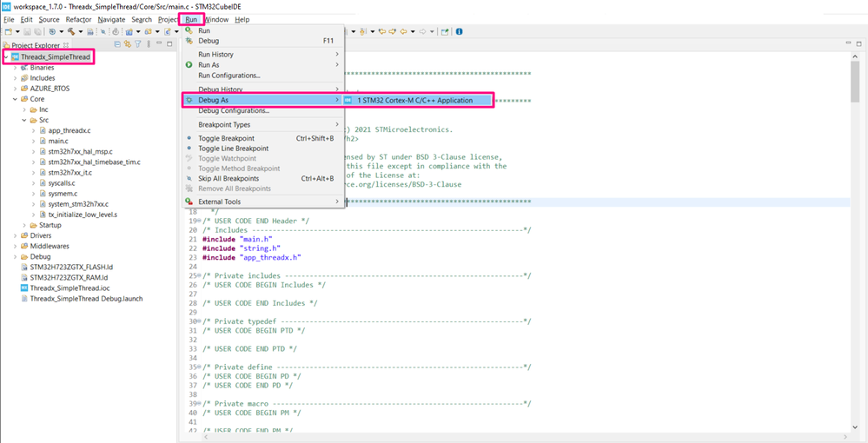Toggle Breakpoint from the Run menu
This screenshot has width=868, height=443.
tap(226, 138)
